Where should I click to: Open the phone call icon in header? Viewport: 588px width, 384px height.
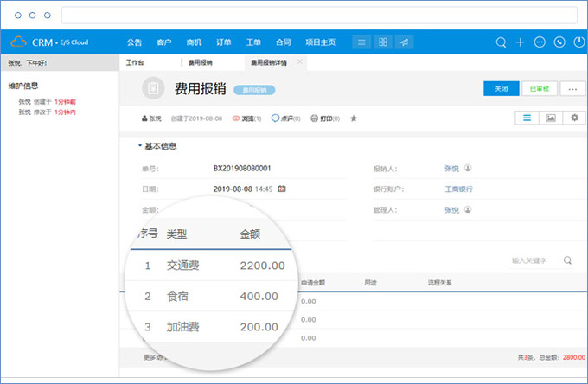pyautogui.click(x=559, y=42)
